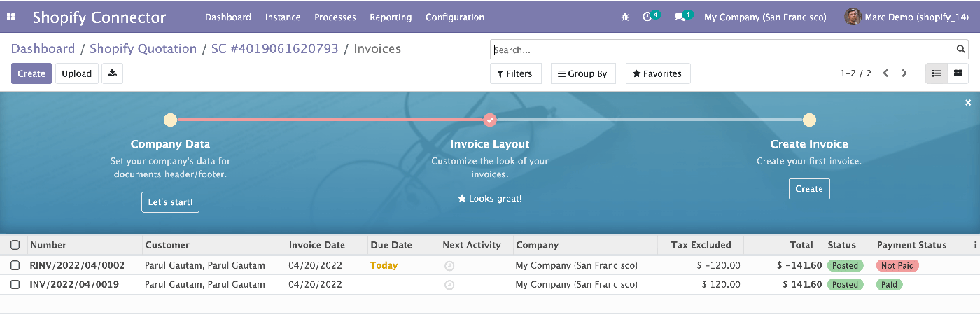Go to previous page arrow
Viewport: 980px width, 331px height.
885,73
